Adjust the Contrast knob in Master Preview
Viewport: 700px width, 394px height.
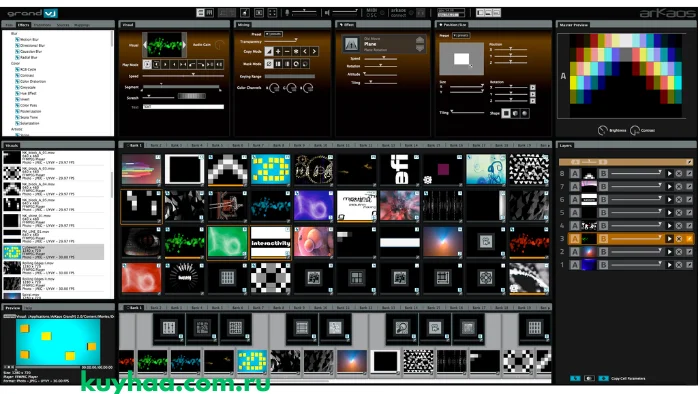pyautogui.click(x=634, y=130)
